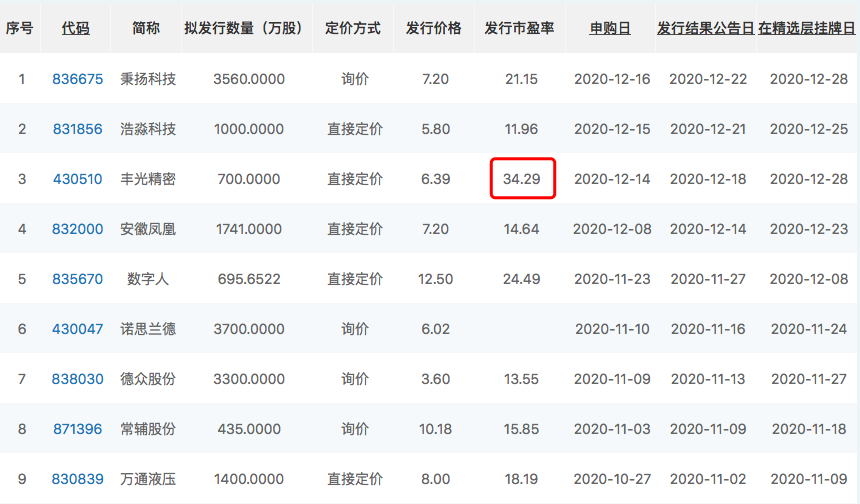Sort by 发行结果公告日 column header

[x=705, y=28]
